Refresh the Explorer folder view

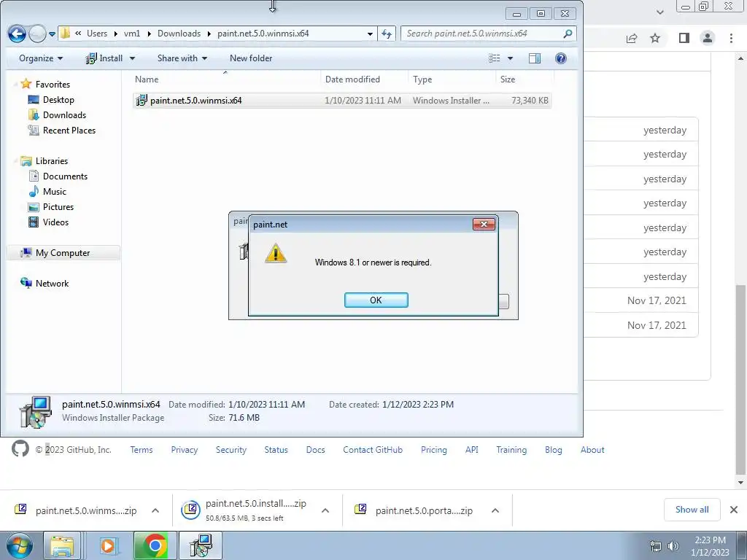pos(387,34)
